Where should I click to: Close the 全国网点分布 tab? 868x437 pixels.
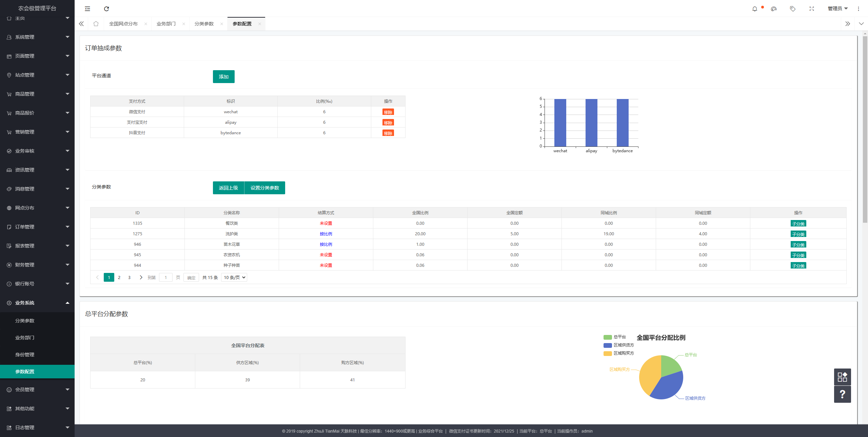(146, 24)
